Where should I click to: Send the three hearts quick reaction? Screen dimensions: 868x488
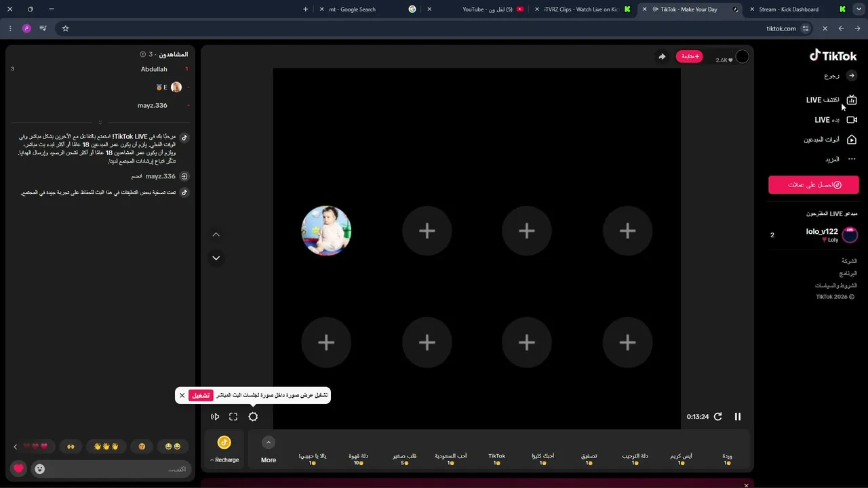click(36, 447)
